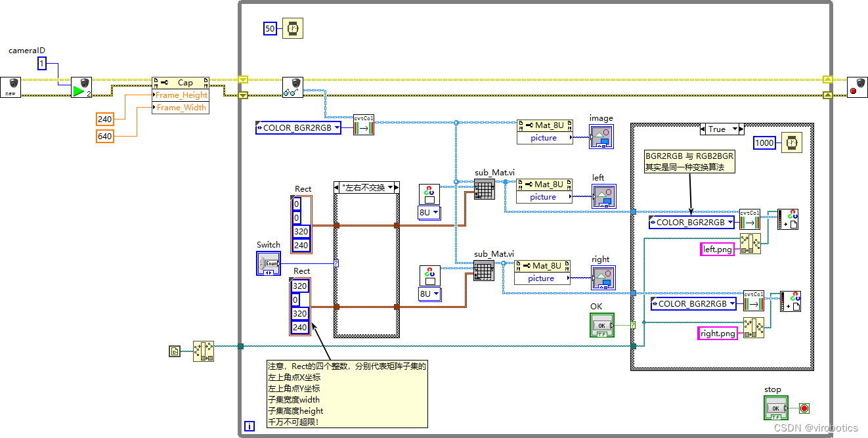Select the Rect note starting with 注意
The width and height of the screenshot is (868, 438).
pos(347,394)
